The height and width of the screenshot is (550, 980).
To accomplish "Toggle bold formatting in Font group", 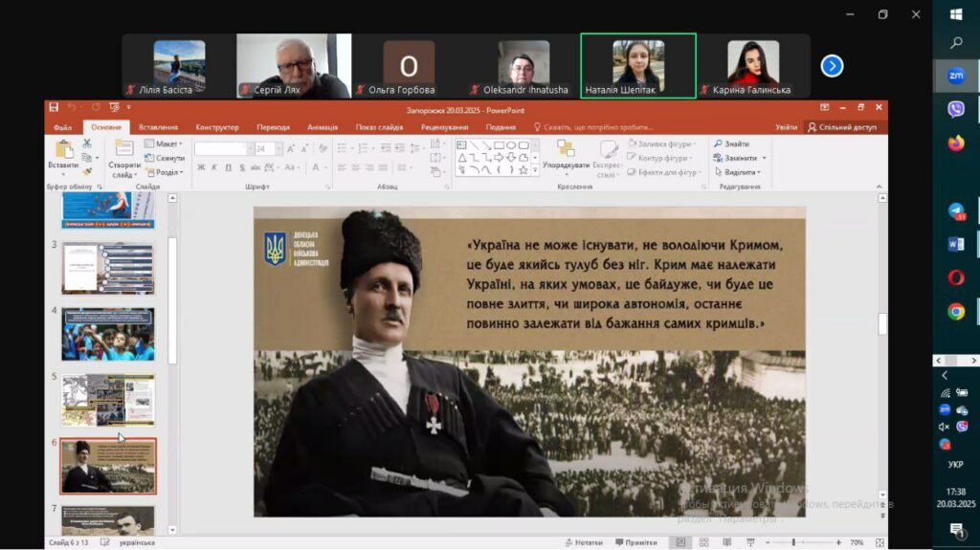I will coord(201,167).
